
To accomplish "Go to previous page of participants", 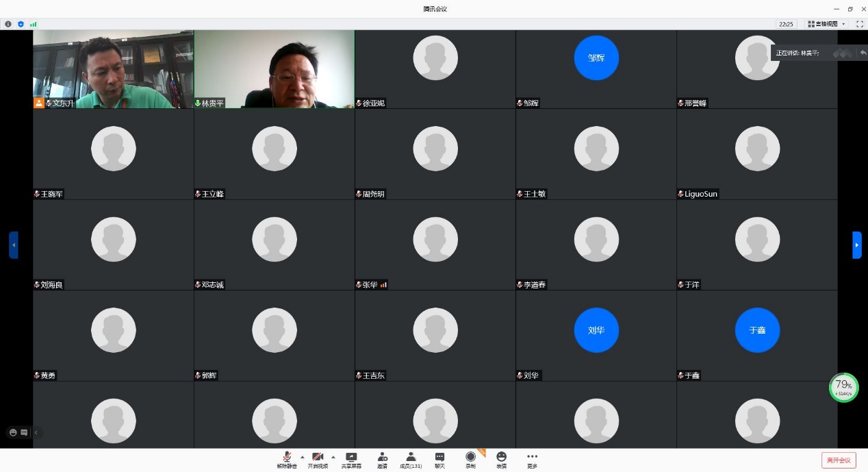I will (14, 245).
